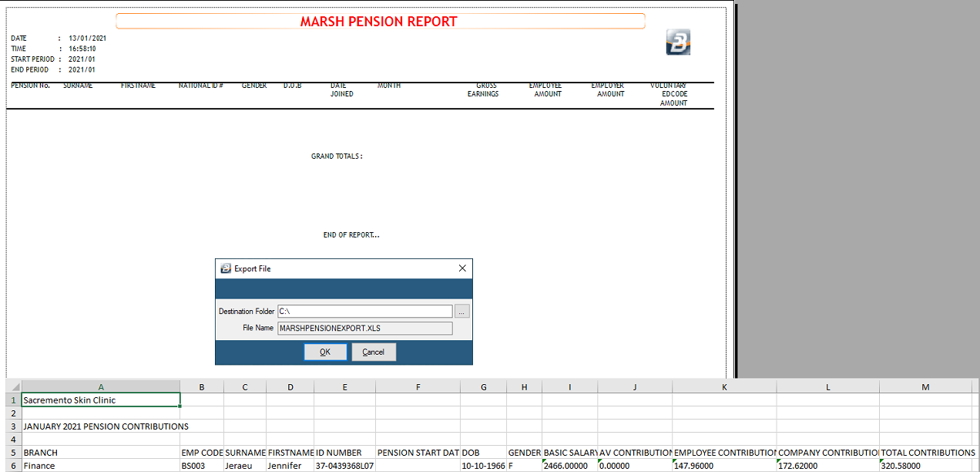
Task: Click the SURNAME cell in spreadsheet row 5
Action: pos(245,453)
